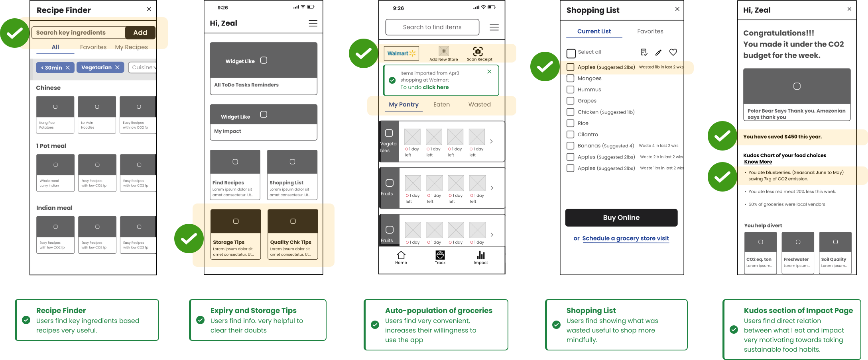868x360 pixels.
Task: Click the Scan Receipt camera icon
Action: point(478,51)
